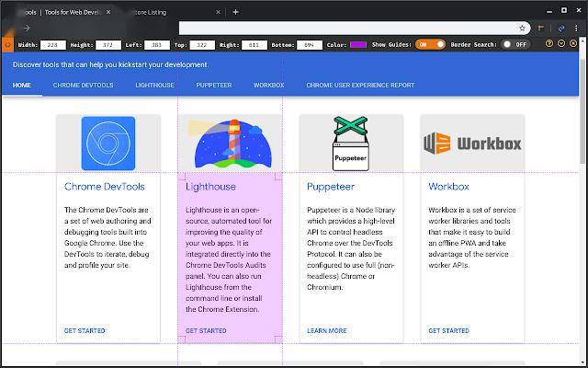The height and width of the screenshot is (368, 588).
Task: Click the 'Discover tools that can help' banner text
Action: tap(110, 64)
